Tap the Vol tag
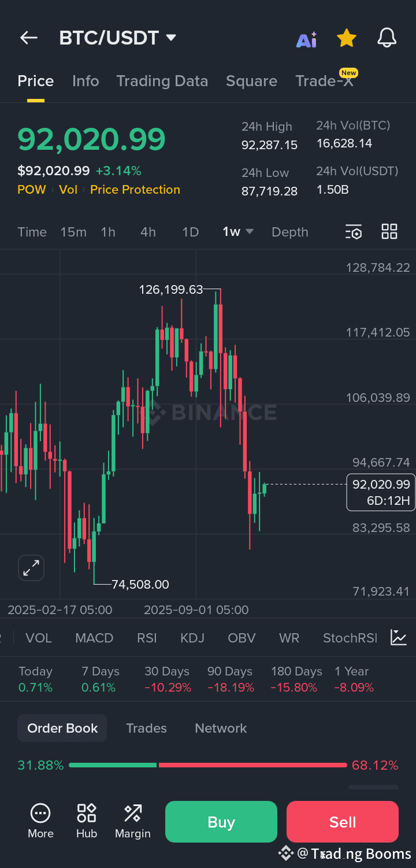This screenshot has height=868, width=416. pos(68,190)
